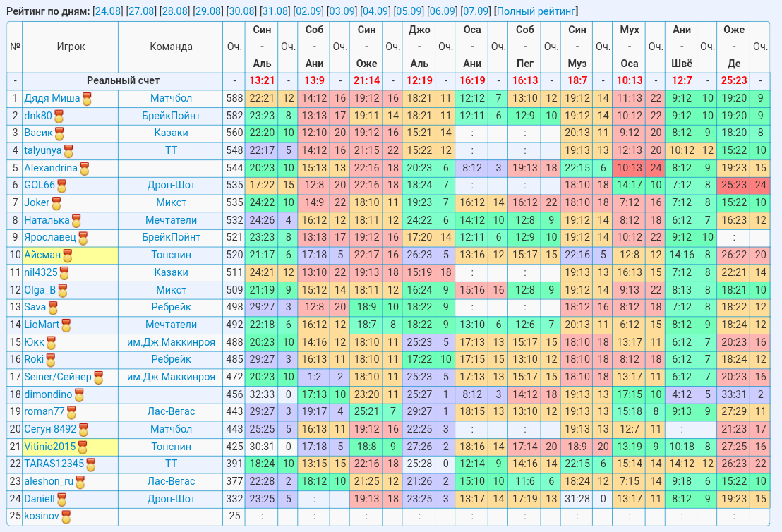Open team Дроп-Шот in the GOL66 row
Image resolution: width=782 pixels, height=532 pixels.
tap(171, 185)
